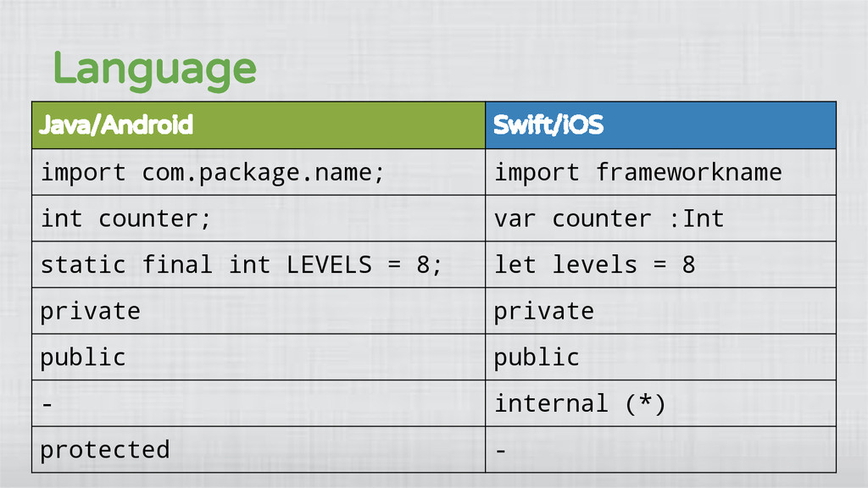Click the dash cell beside internal (*)

point(259,403)
